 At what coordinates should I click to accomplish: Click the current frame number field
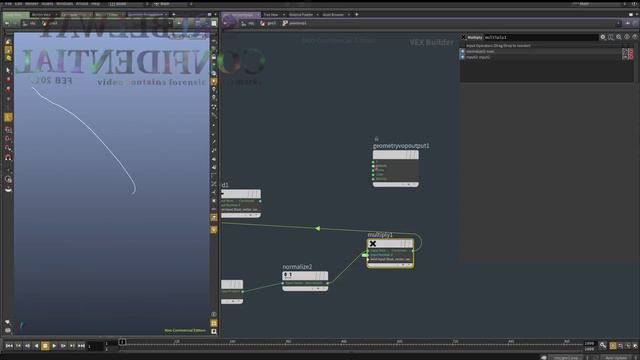95,346
